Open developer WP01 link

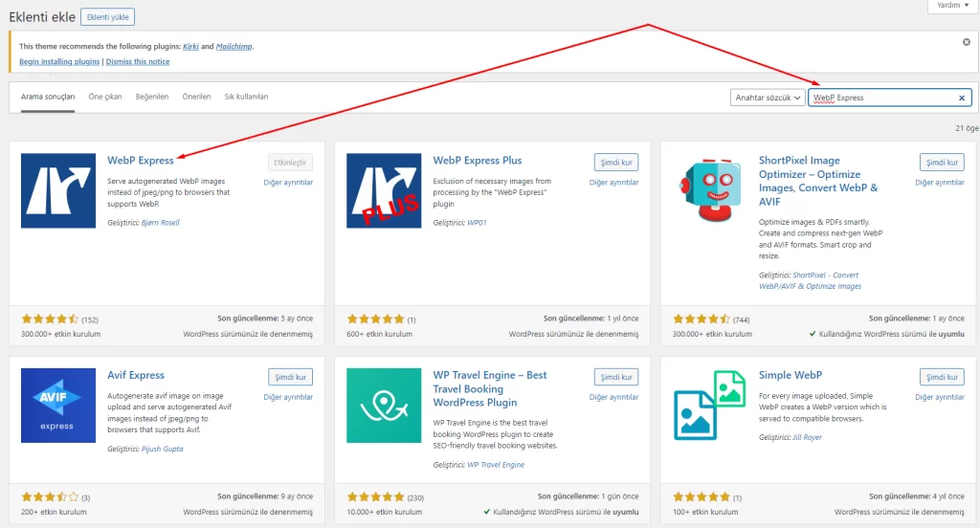[x=477, y=223]
